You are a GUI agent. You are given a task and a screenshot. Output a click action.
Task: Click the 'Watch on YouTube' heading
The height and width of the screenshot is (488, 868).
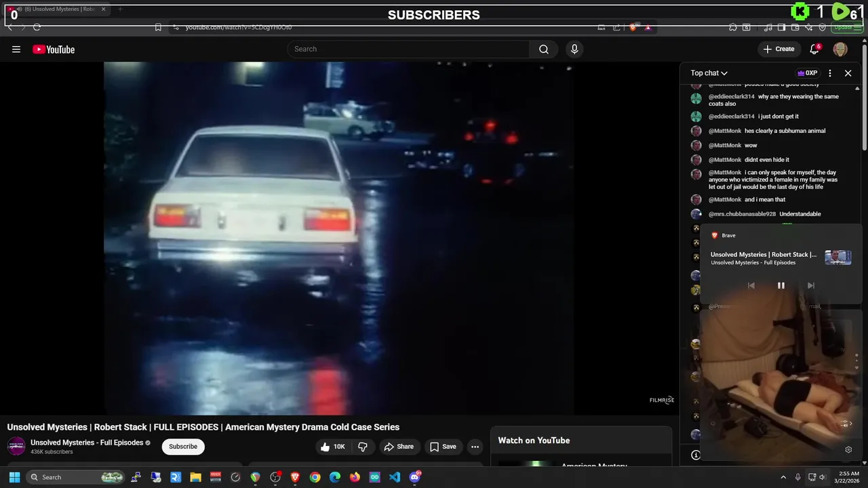tap(534, 441)
